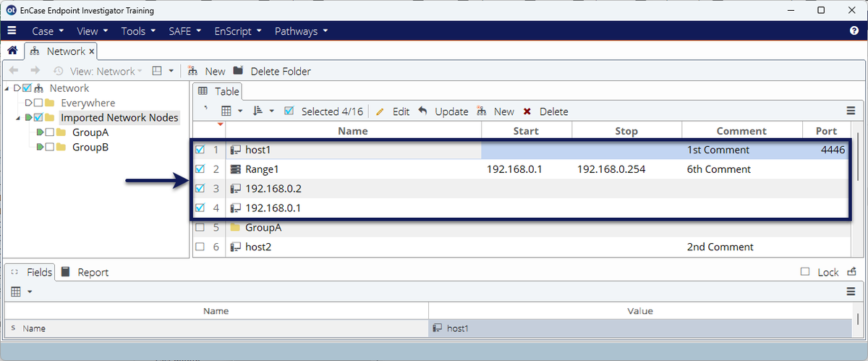This screenshot has height=361, width=868.
Task: Sort by the Comment column header
Action: coord(741,131)
